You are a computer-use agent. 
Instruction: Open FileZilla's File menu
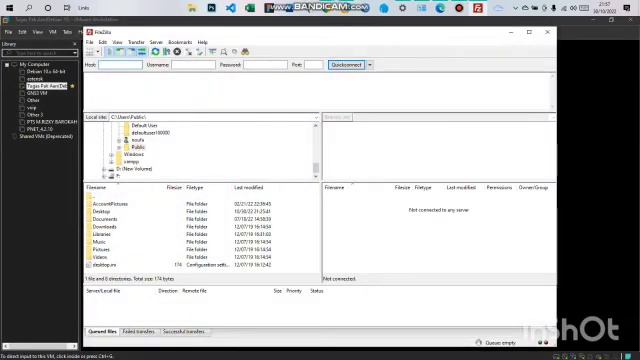point(89,42)
